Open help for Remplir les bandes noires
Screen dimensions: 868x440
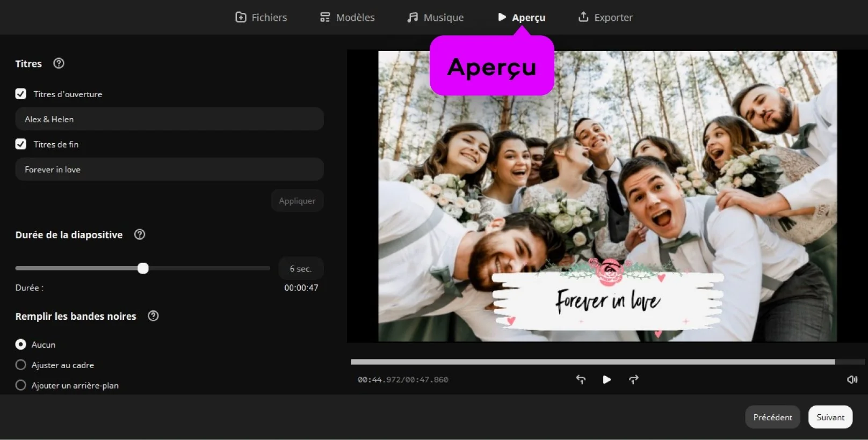[153, 316]
